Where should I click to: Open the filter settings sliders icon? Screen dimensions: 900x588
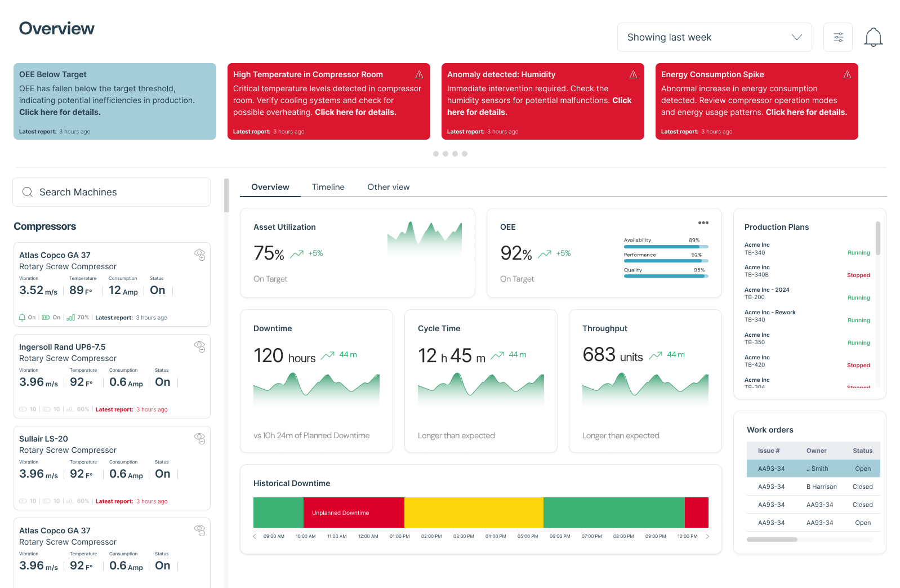(x=838, y=37)
